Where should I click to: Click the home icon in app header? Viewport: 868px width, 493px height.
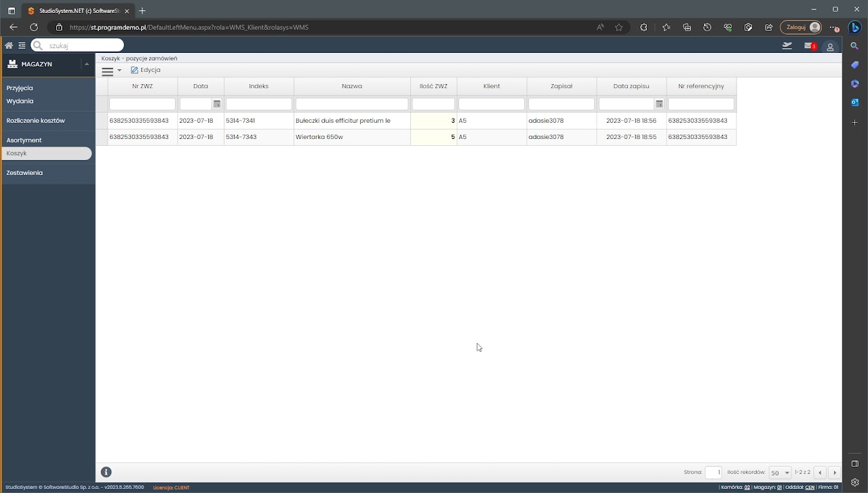click(x=9, y=45)
